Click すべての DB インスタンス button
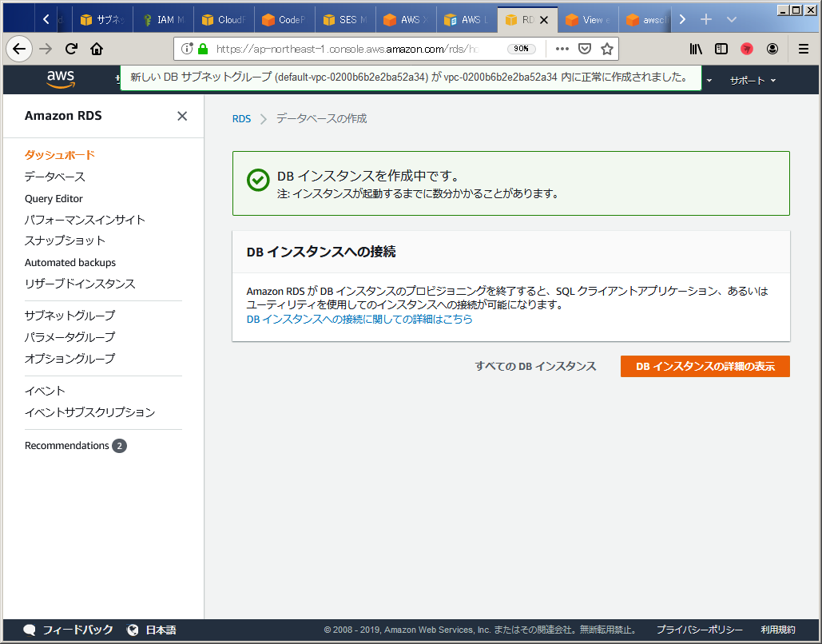822x644 pixels. pos(535,366)
